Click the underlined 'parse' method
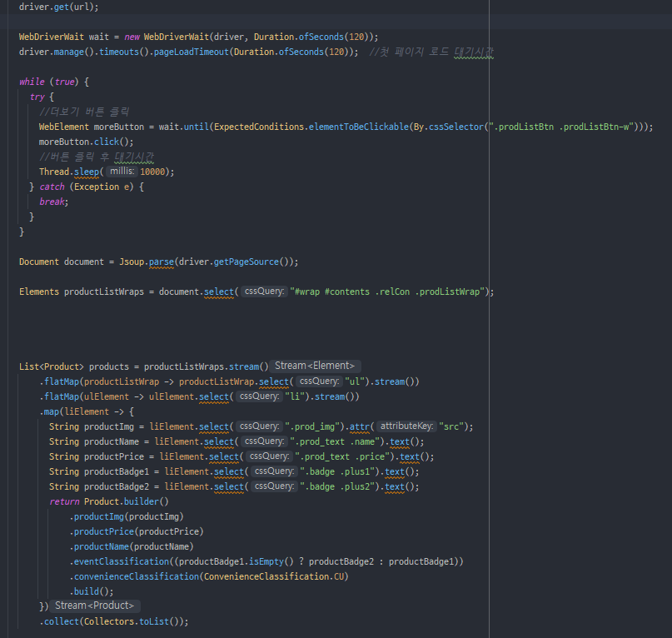Viewport: 672px width, 638px height. click(x=162, y=262)
